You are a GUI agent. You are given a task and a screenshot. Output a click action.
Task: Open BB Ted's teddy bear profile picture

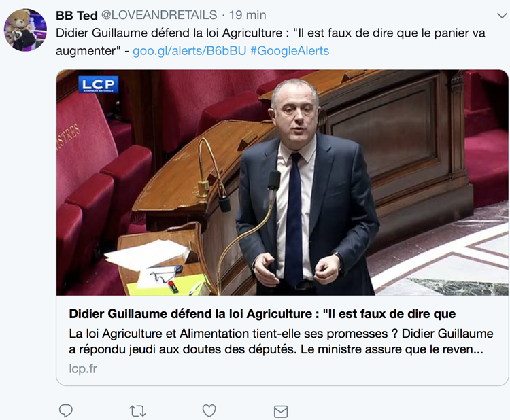[x=25, y=30]
